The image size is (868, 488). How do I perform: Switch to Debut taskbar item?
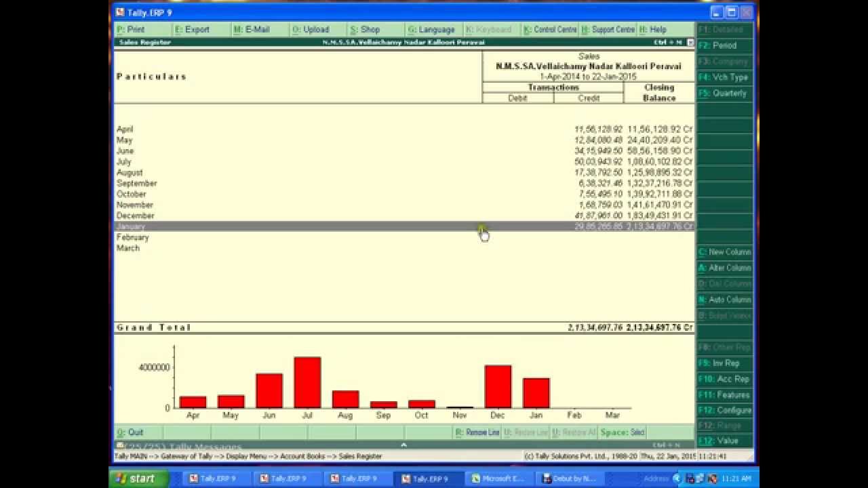pyautogui.click(x=570, y=479)
